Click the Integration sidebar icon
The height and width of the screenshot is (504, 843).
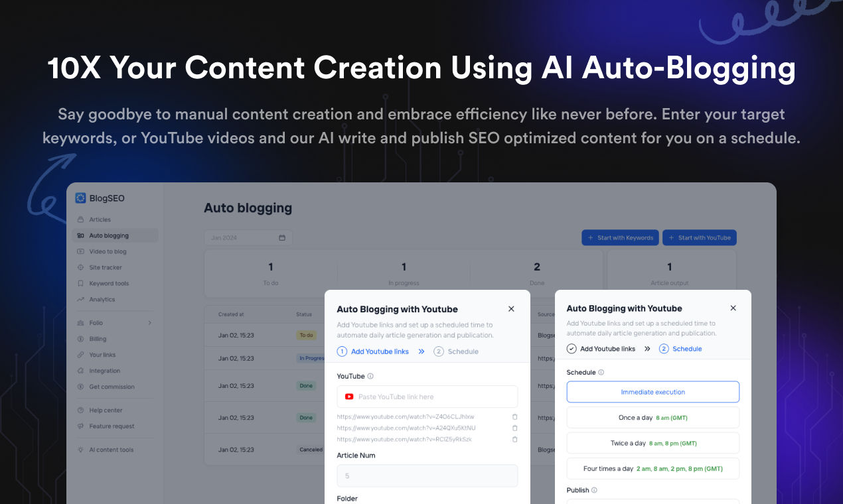coord(81,371)
